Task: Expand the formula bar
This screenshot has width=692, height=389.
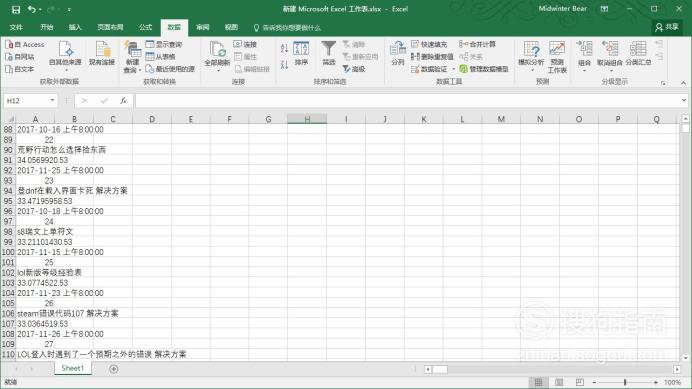Action: tap(684, 101)
